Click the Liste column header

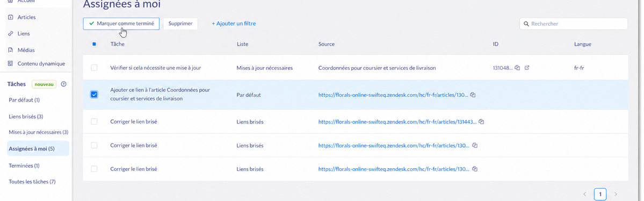pyautogui.click(x=242, y=44)
